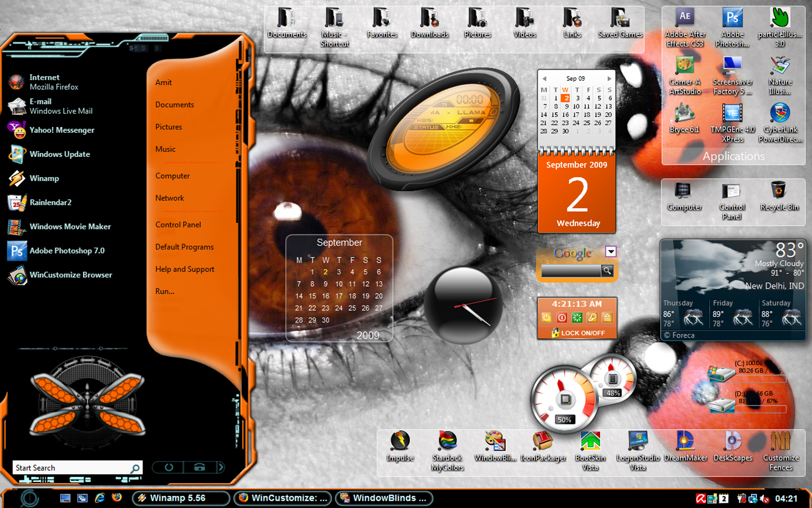Open the particleIllusion 3.0 icon
812x508 pixels.
780,28
